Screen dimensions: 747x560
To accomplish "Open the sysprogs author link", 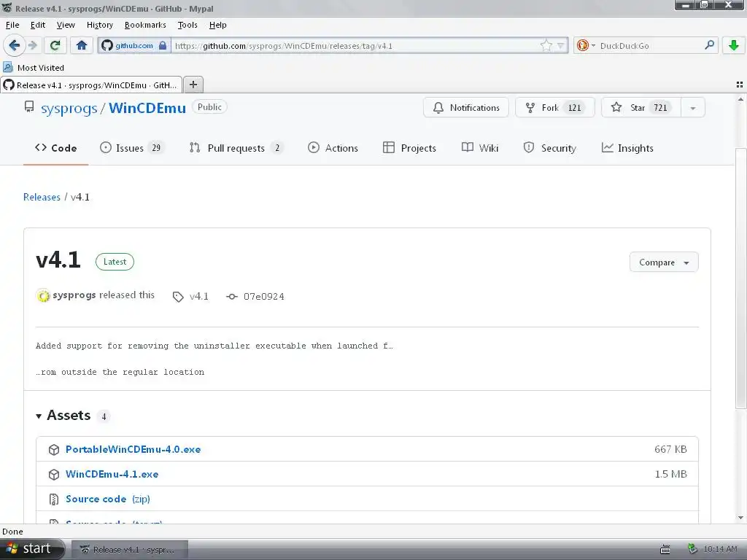I will point(74,295).
